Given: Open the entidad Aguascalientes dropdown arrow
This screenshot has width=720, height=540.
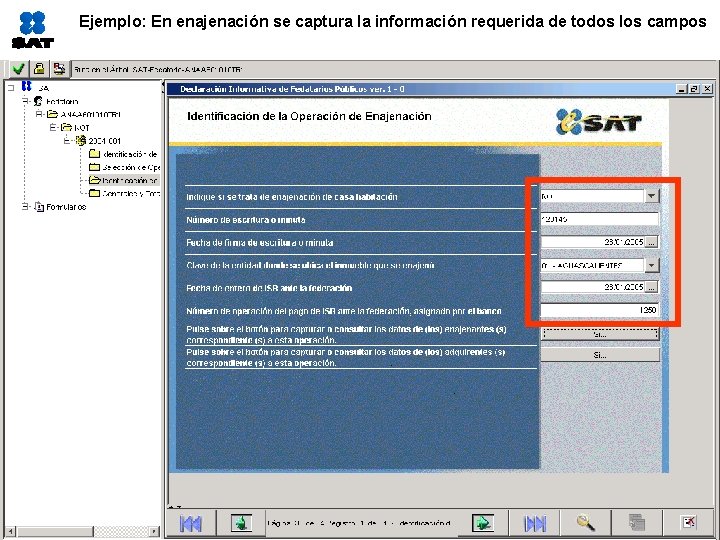Looking at the screenshot, I should [652, 265].
